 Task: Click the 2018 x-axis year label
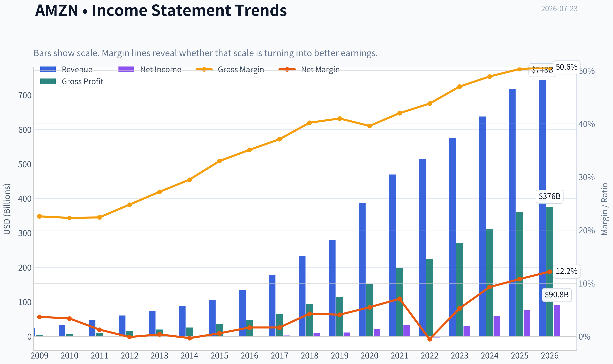click(x=310, y=356)
